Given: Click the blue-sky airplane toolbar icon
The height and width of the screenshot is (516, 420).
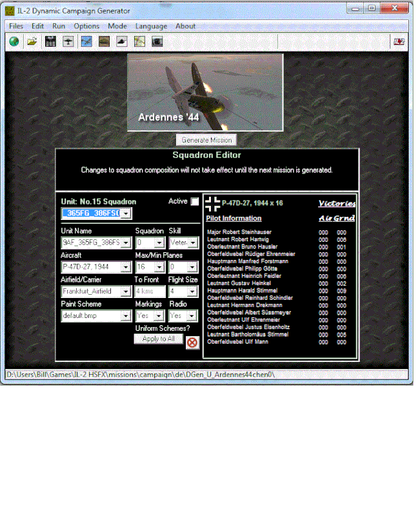Looking at the screenshot, I should (86, 42).
